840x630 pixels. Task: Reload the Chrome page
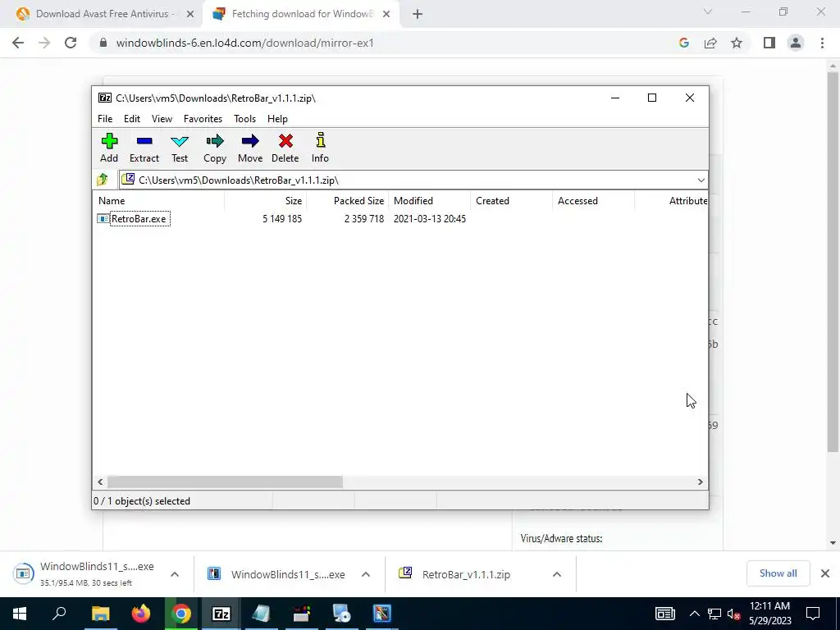click(71, 43)
